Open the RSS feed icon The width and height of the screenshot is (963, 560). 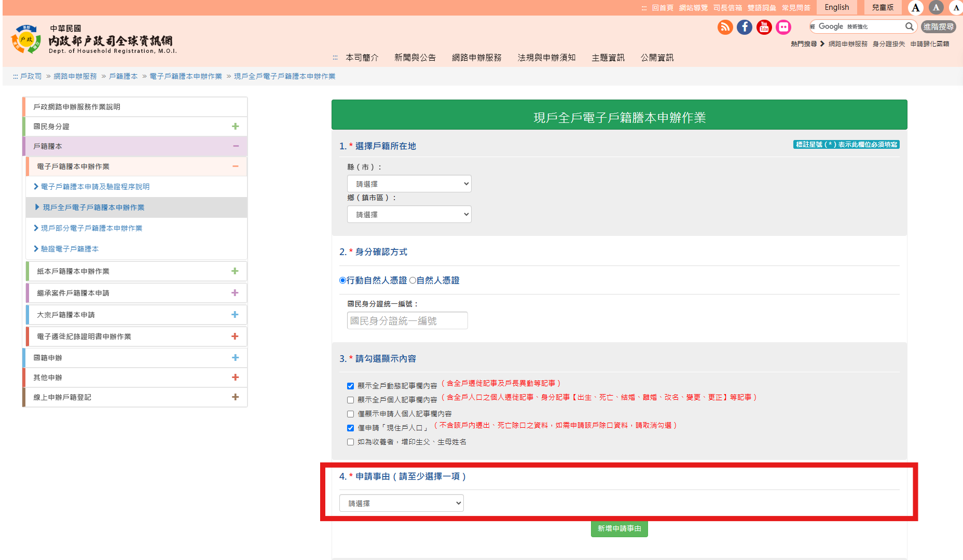coord(725,27)
